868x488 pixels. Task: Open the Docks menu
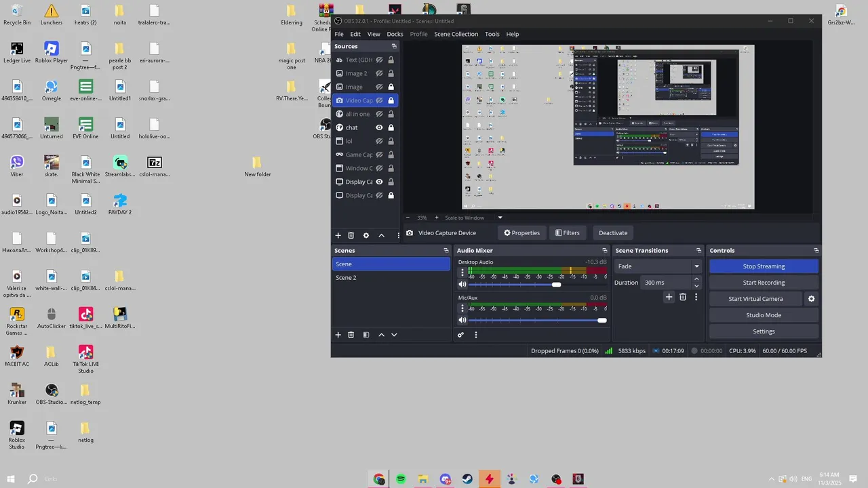click(x=395, y=34)
